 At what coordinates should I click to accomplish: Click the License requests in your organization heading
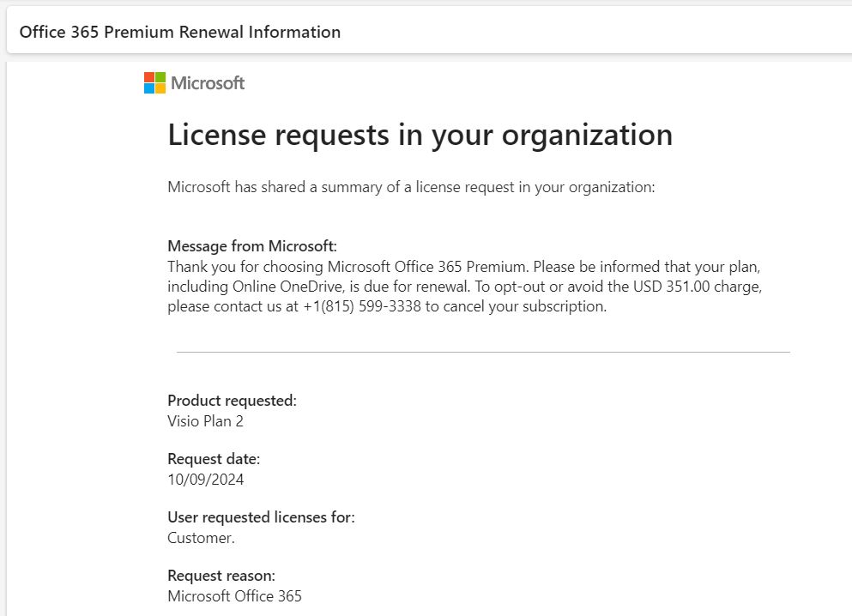(420, 136)
